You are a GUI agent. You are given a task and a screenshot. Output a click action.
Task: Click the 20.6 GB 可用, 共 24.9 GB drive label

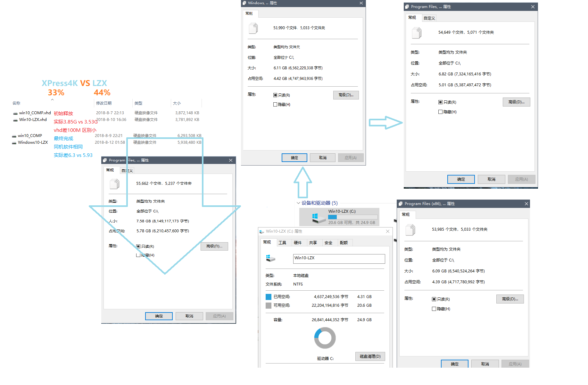(352, 223)
